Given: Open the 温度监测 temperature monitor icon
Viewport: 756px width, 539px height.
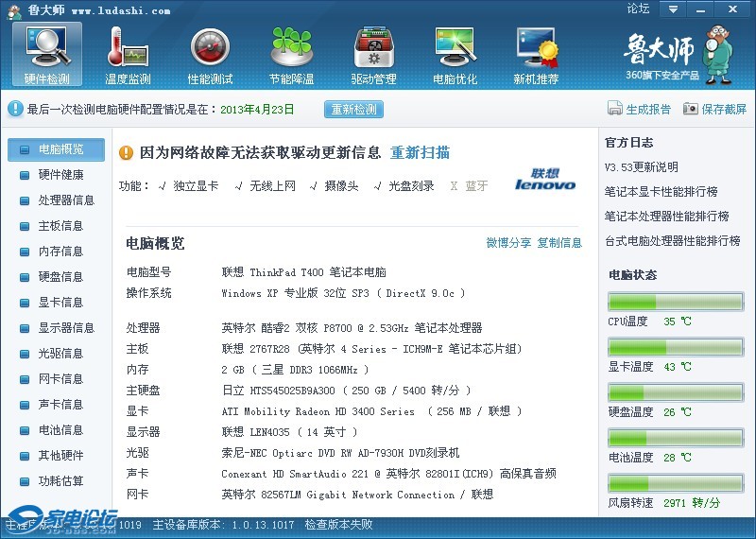Looking at the screenshot, I should pos(128,53).
